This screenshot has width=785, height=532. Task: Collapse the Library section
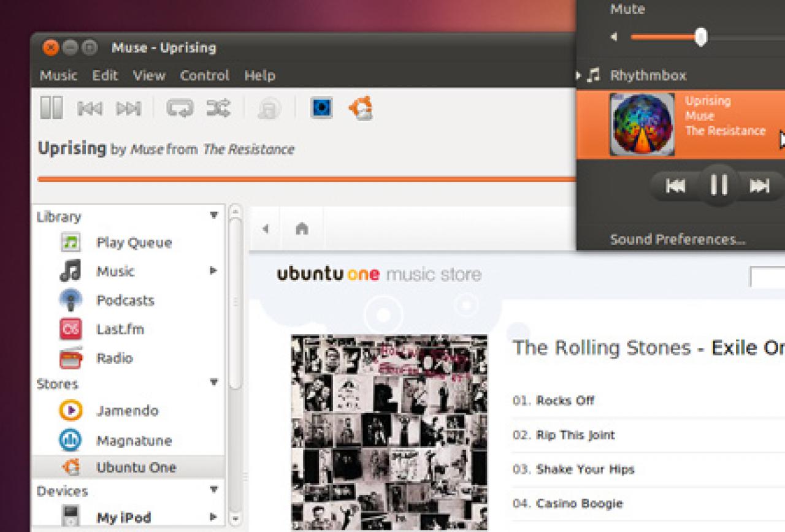coord(214,215)
